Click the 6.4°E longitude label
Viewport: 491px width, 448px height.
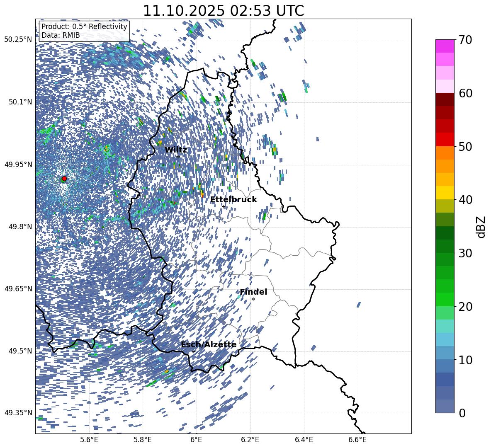pyautogui.click(x=304, y=440)
